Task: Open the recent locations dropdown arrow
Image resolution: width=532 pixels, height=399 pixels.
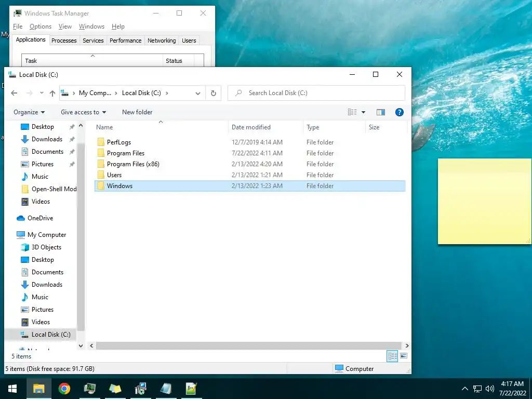Action: click(42, 93)
